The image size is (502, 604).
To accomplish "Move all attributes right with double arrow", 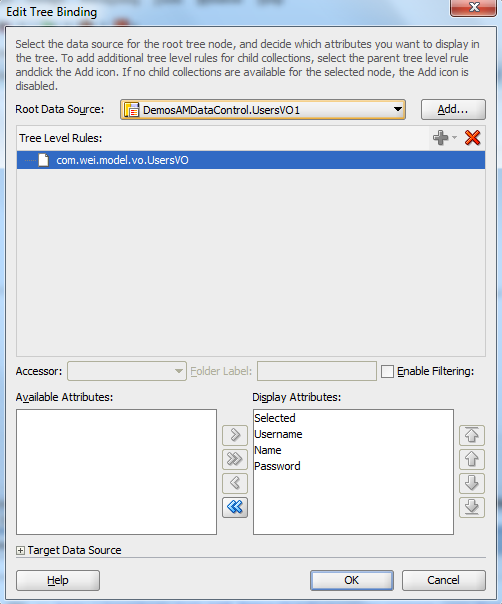I will point(235,459).
